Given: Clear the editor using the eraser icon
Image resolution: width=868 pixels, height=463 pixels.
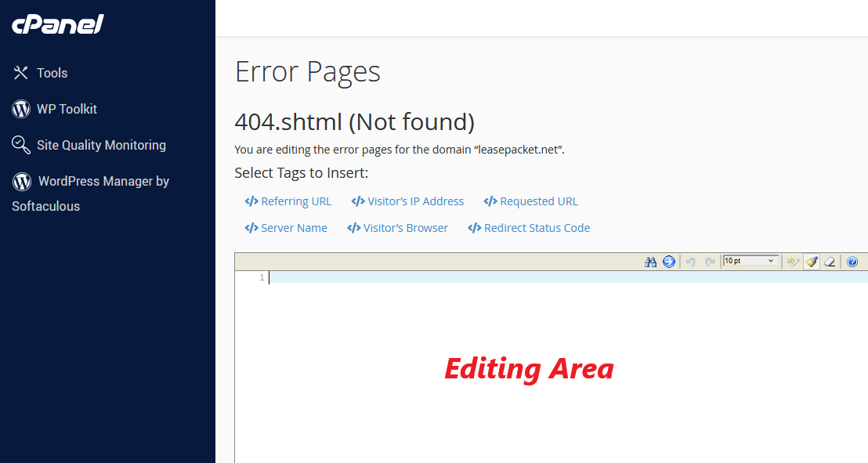Looking at the screenshot, I should click(830, 262).
